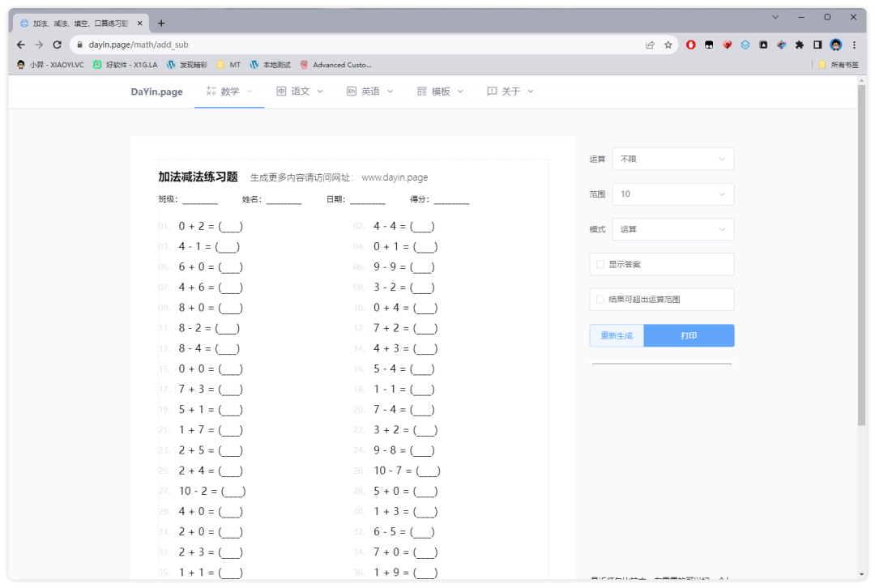Click the blue layered stack extension icon
This screenshot has width=875, height=588.
(x=745, y=45)
